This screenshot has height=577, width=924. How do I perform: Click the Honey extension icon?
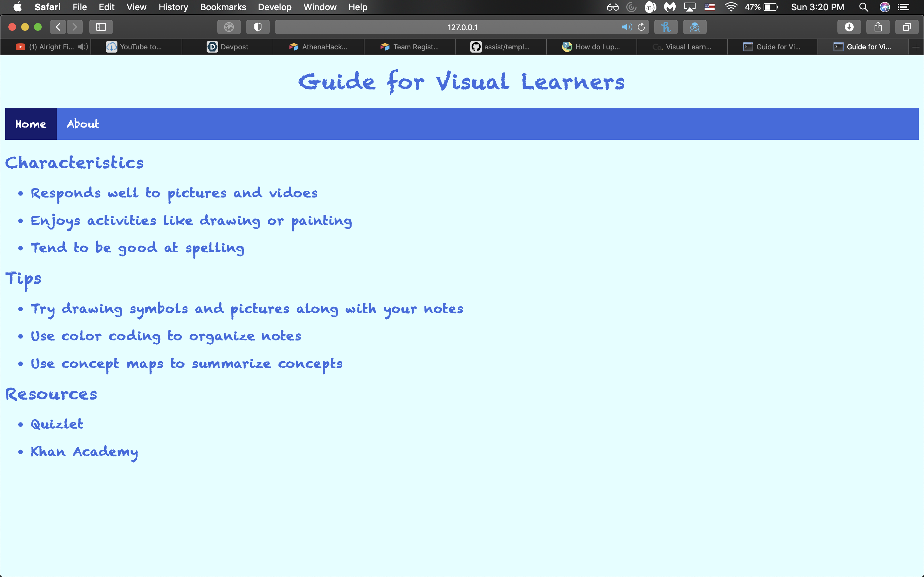click(x=665, y=27)
